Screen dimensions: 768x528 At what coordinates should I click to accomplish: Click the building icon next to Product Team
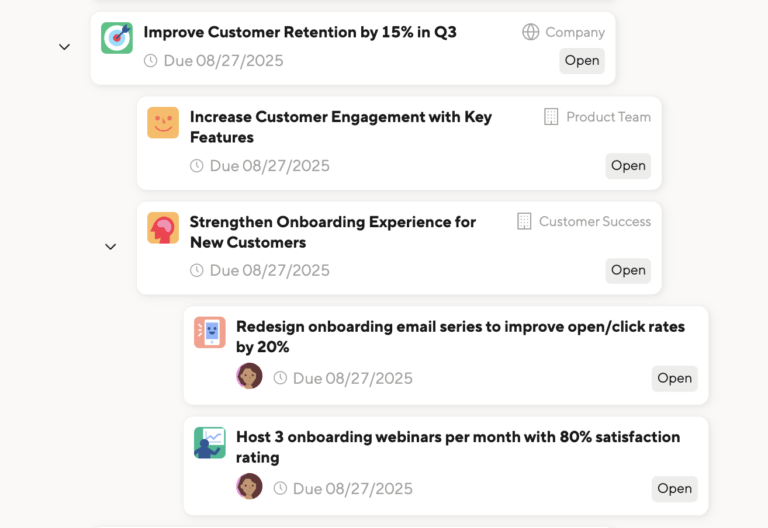551,117
